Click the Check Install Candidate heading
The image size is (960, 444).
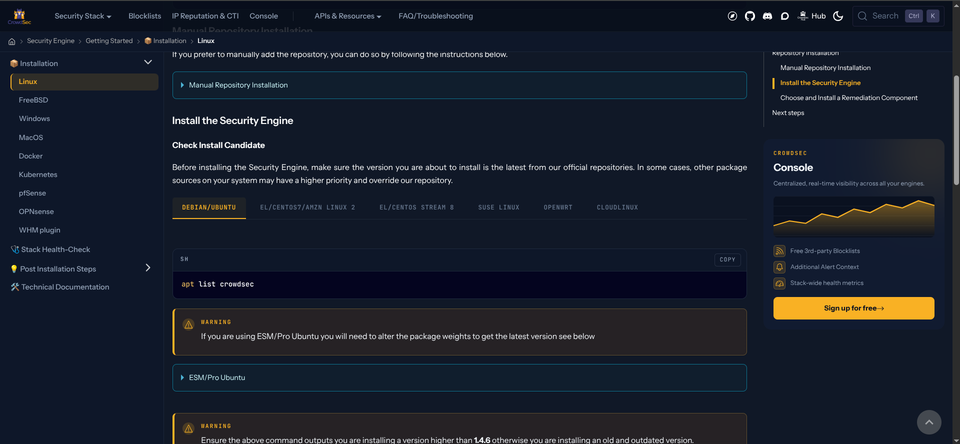219,145
